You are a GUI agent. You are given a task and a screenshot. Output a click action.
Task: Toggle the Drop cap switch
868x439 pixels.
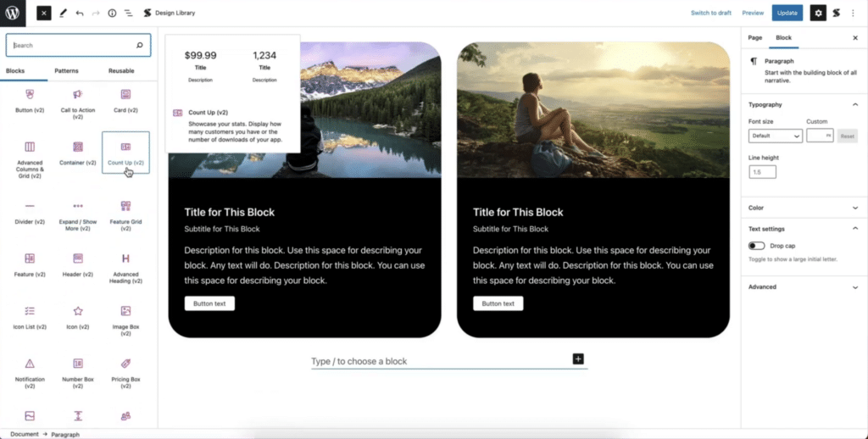point(756,246)
